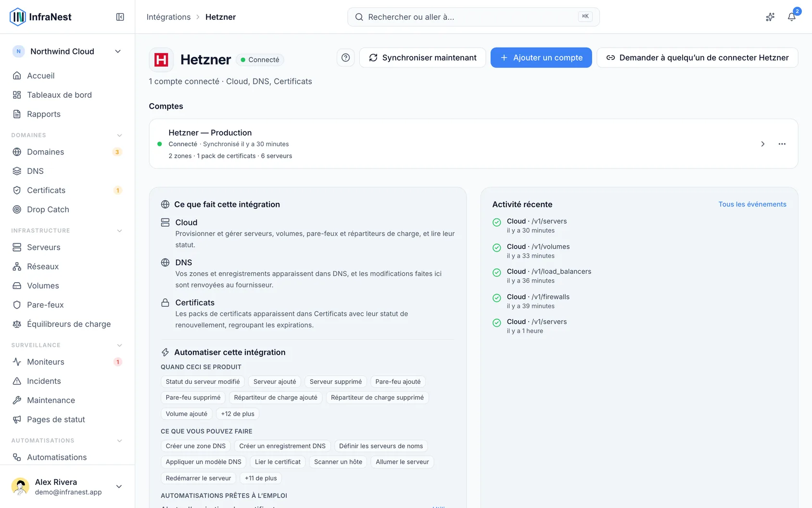
Task: Open the Maintenance page
Action: [x=67, y=400]
